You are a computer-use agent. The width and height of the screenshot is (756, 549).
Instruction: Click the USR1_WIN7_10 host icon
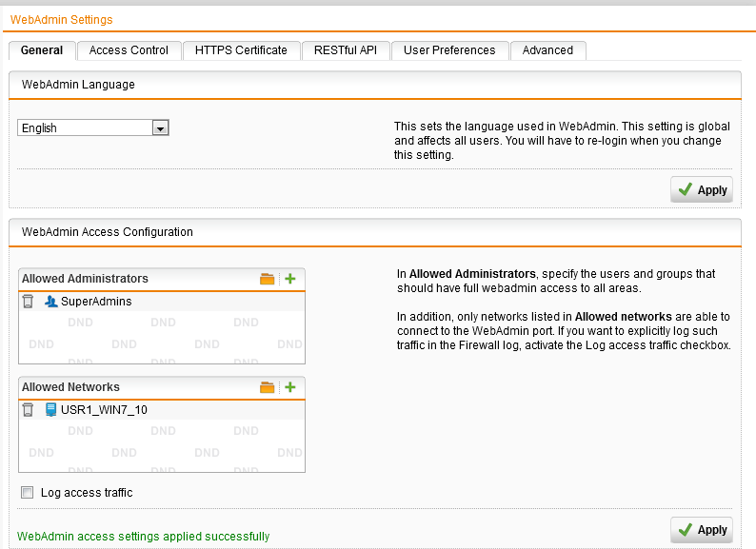click(51, 410)
